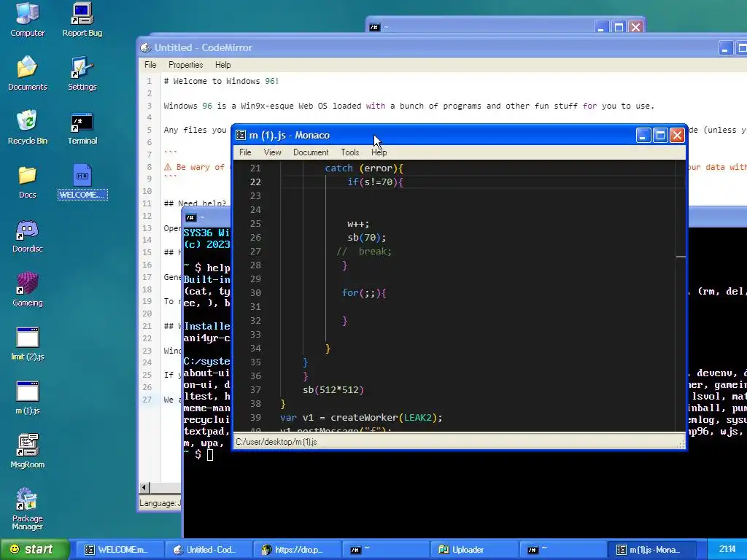Open Tools menu in Monaco
The height and width of the screenshot is (560, 747).
pyautogui.click(x=349, y=152)
